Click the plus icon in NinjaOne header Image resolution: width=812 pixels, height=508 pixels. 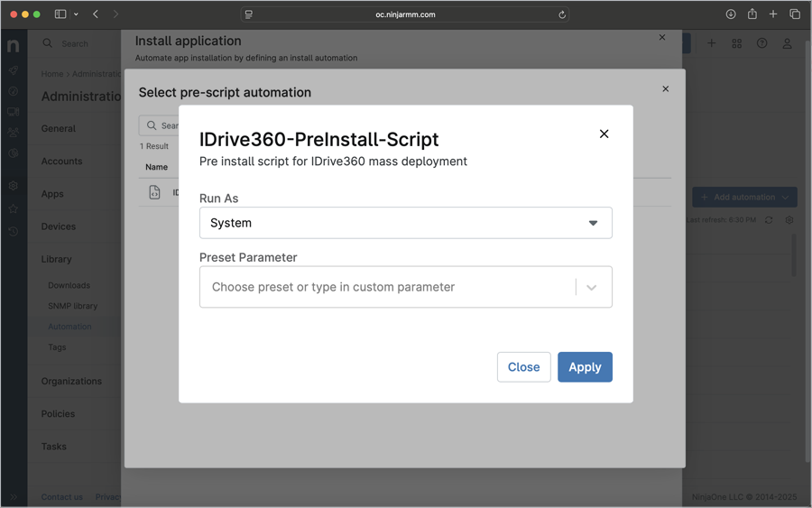pos(712,43)
